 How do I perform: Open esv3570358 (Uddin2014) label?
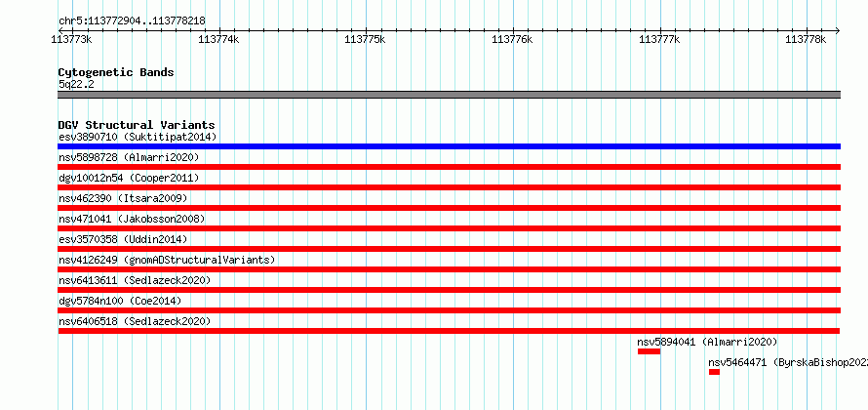click(x=123, y=239)
